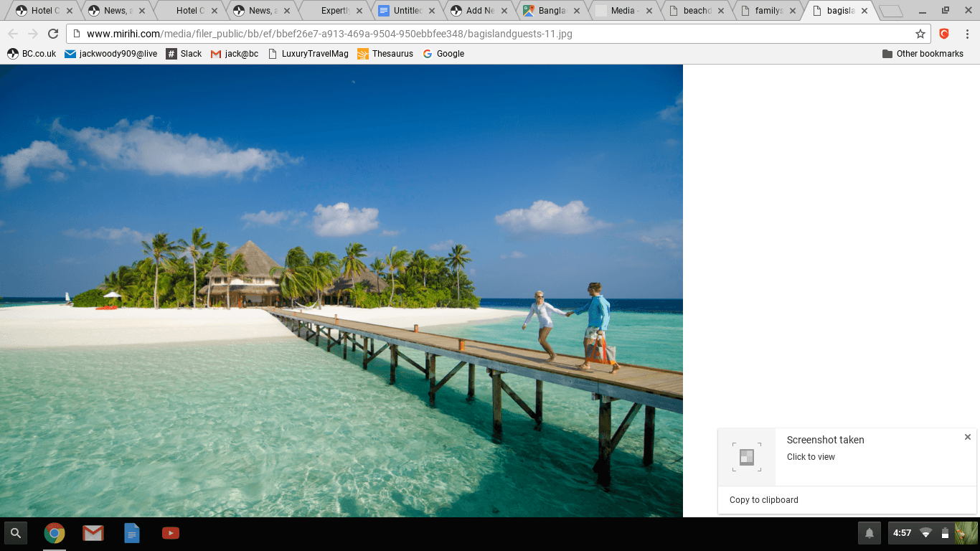
Task: Open Chrome from the taskbar
Action: (x=55, y=533)
